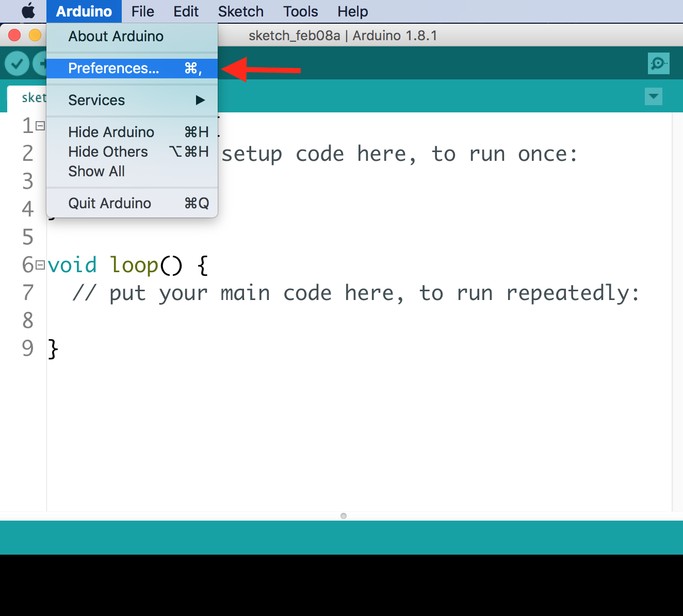
Task: Click the console divider handle dot
Action: click(x=344, y=516)
